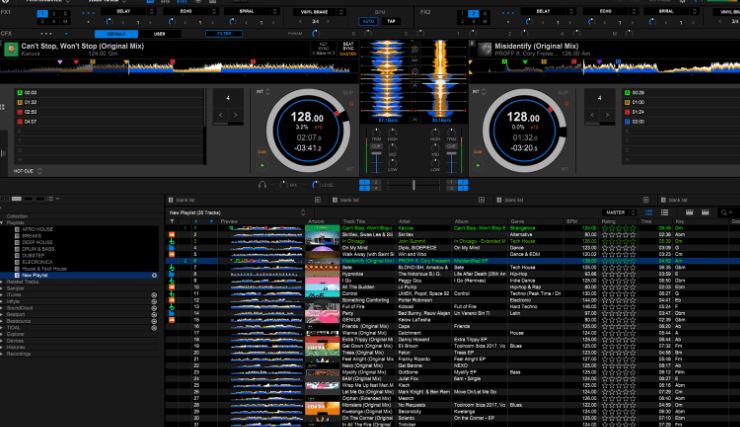Image resolution: width=740 pixels, height=427 pixels.
Task: Click purple memory cue marker on deck 1 waveform
Action: point(60,62)
